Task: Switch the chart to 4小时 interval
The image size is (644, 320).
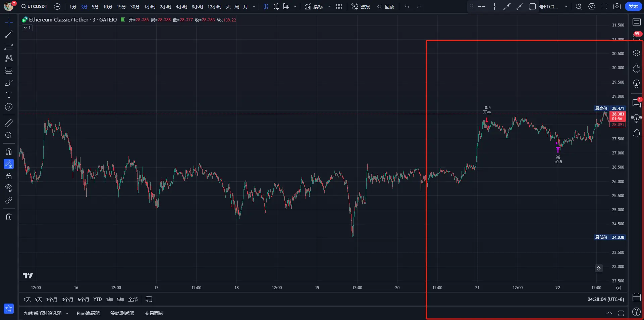Action: (181, 7)
